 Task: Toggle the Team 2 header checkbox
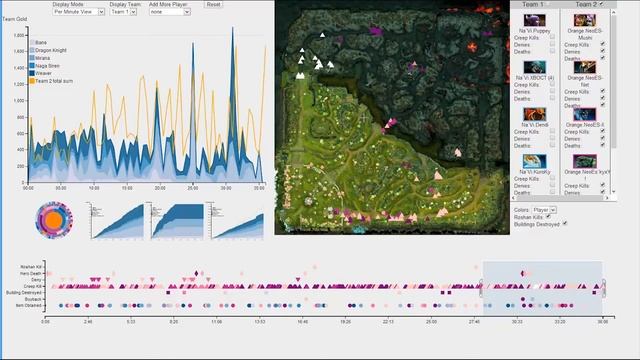click(x=602, y=4)
